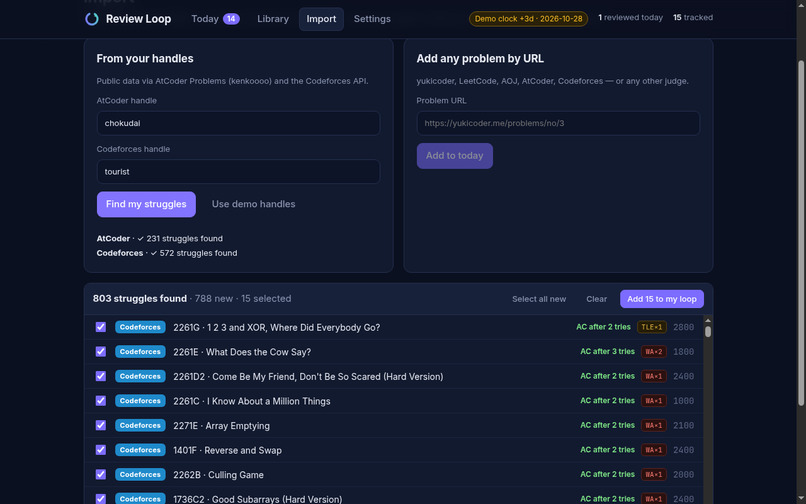
Task: Toggle the Reverse and Swap checkbox
Action: click(x=101, y=450)
